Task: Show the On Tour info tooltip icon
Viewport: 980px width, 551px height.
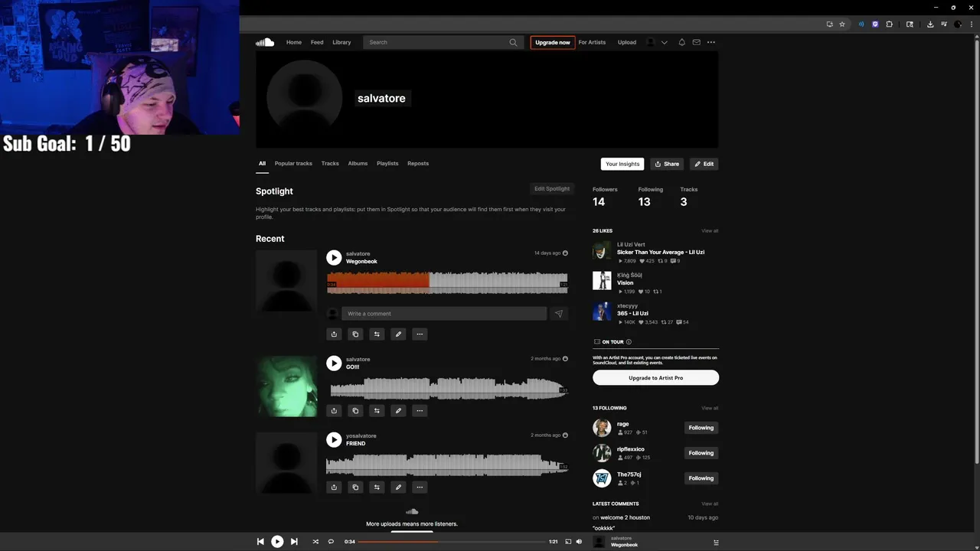Action: (x=629, y=342)
